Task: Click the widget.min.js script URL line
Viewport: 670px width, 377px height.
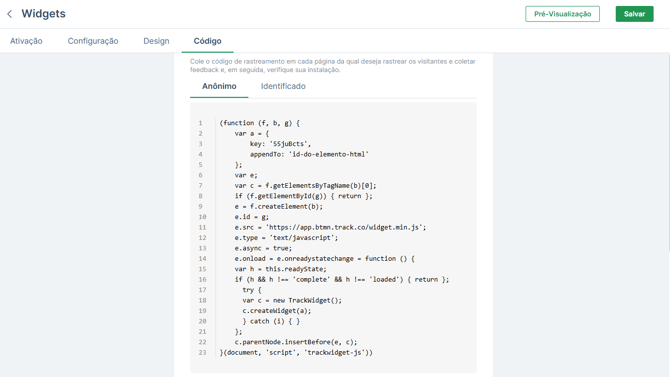Action: (330, 227)
